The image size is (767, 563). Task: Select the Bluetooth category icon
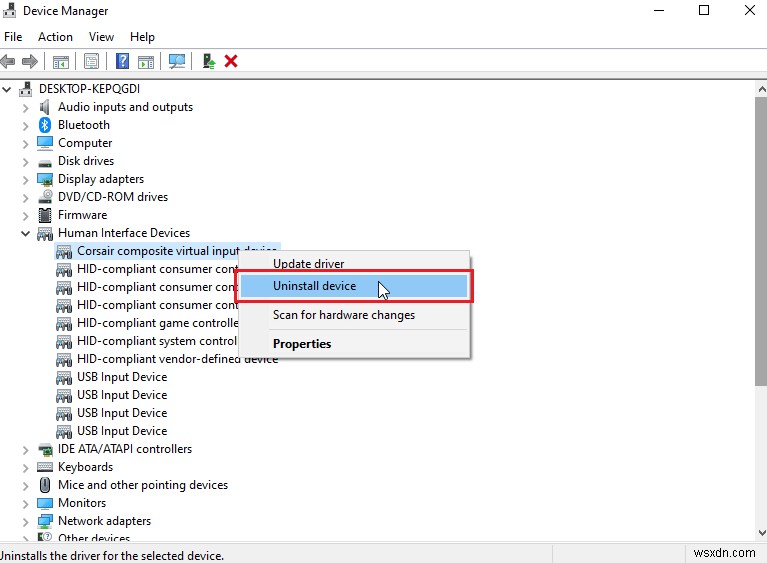click(45, 125)
